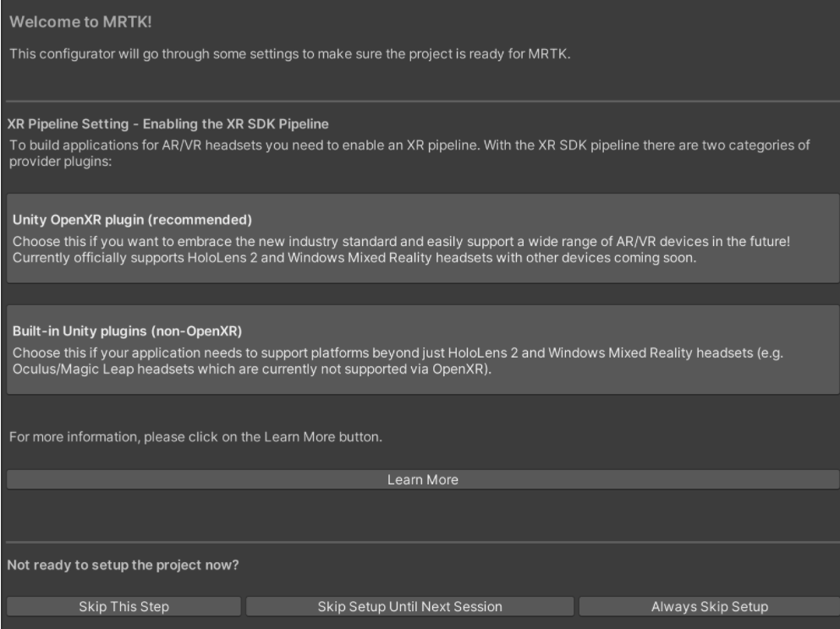Click the 'Currently officially supports HoloLens 2' line
Image resolution: width=840 pixels, height=629 pixels.
coord(354,258)
